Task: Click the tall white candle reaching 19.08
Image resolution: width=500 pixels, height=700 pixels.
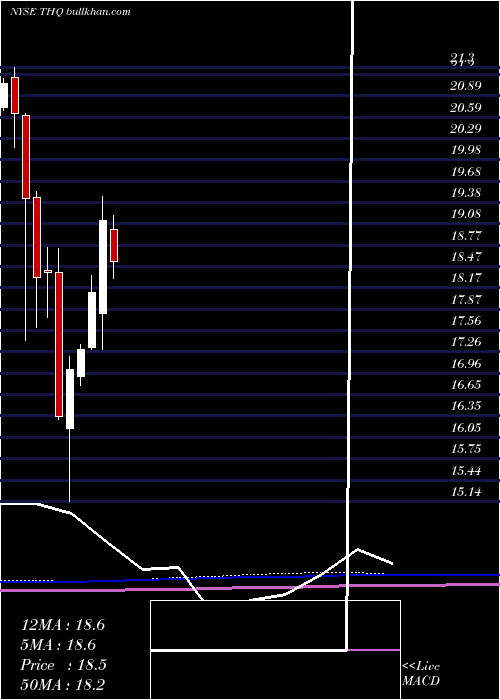Action: point(103,267)
